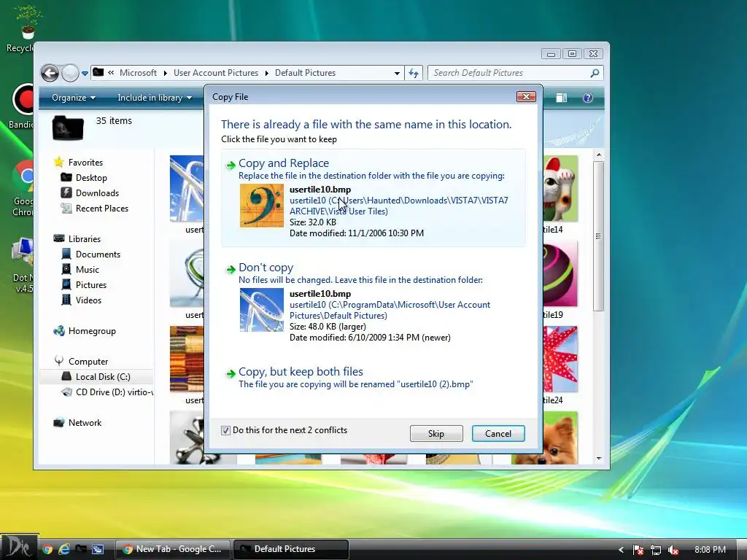The height and width of the screenshot is (560, 747).
Task: Click the double chevron in address bar
Action: coord(111,73)
